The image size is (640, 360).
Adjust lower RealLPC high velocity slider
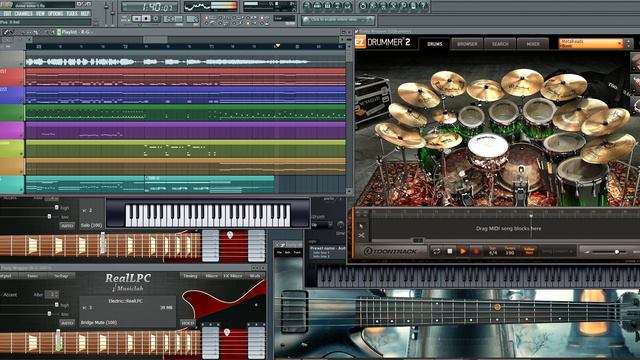(56, 304)
